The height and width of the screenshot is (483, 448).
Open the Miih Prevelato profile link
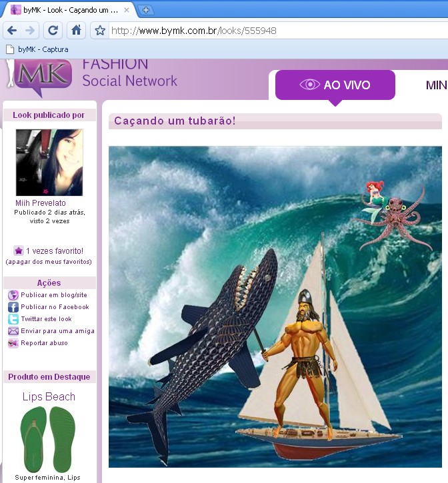[41, 203]
